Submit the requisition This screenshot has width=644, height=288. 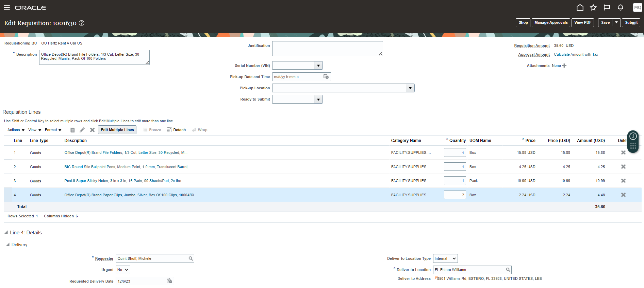pyautogui.click(x=631, y=22)
